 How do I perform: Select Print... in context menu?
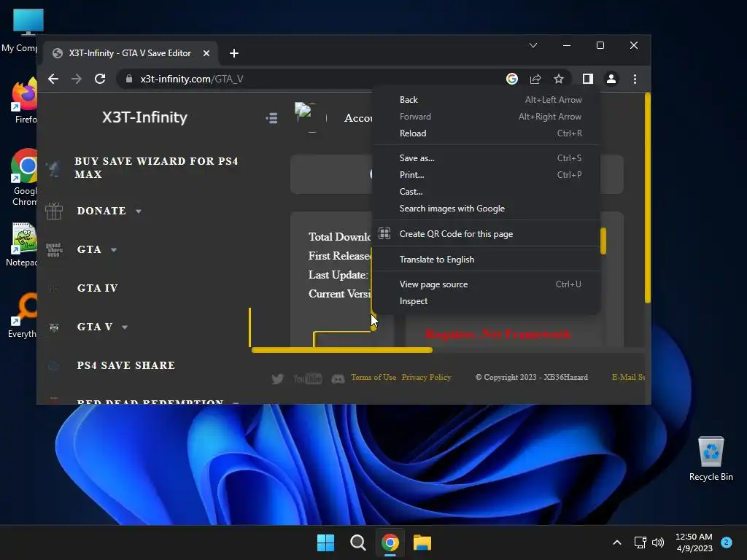pos(486,175)
